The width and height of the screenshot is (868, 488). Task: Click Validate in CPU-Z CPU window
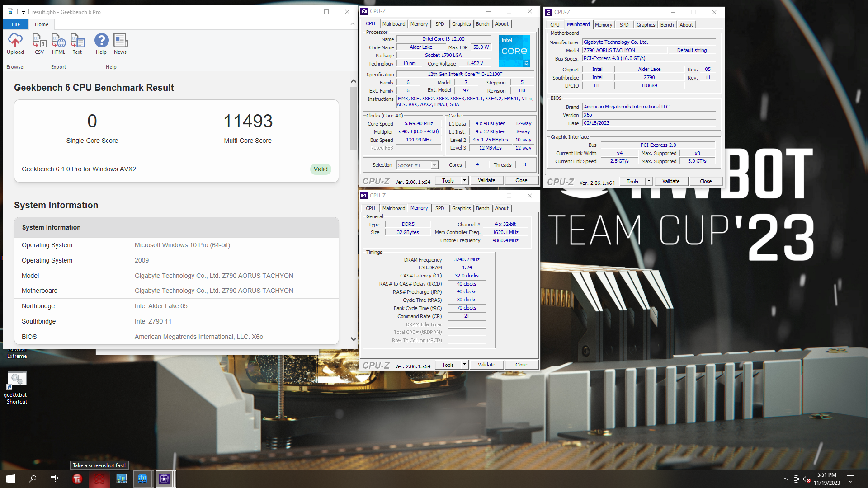pyautogui.click(x=486, y=180)
